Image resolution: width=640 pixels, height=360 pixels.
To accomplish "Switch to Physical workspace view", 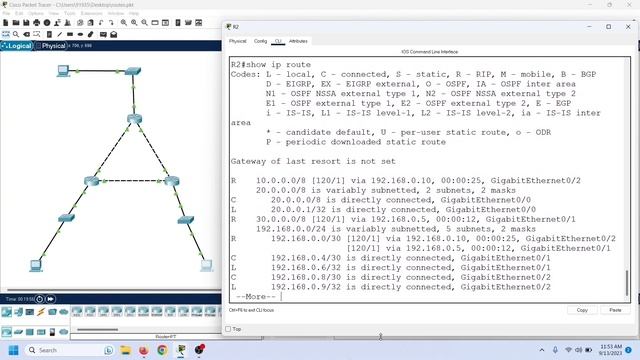I will pyautogui.click(x=51, y=46).
